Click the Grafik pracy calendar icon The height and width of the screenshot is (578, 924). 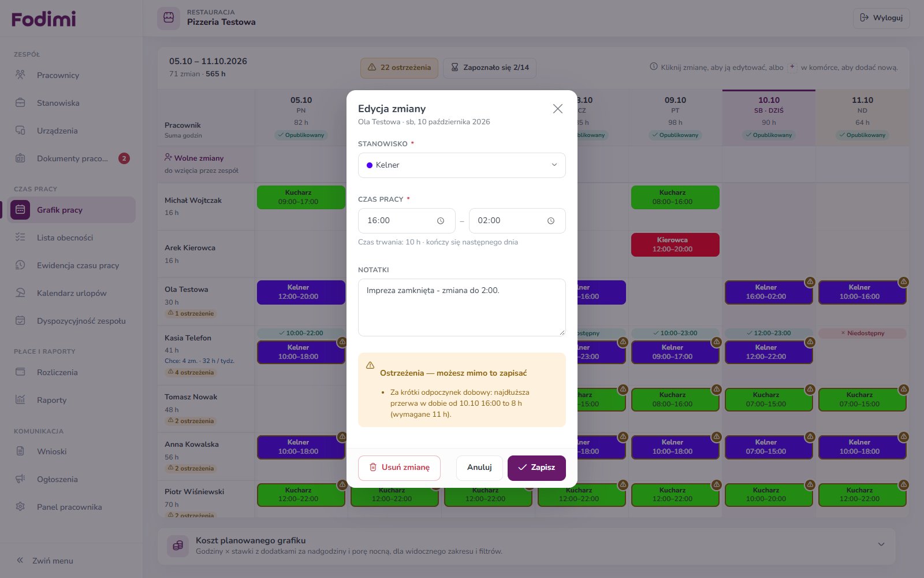(20, 210)
